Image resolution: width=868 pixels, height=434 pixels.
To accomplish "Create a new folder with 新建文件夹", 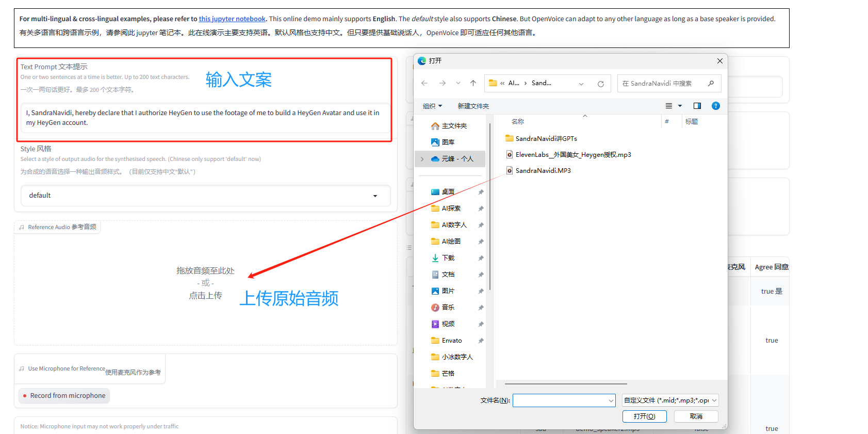I will click(x=473, y=106).
